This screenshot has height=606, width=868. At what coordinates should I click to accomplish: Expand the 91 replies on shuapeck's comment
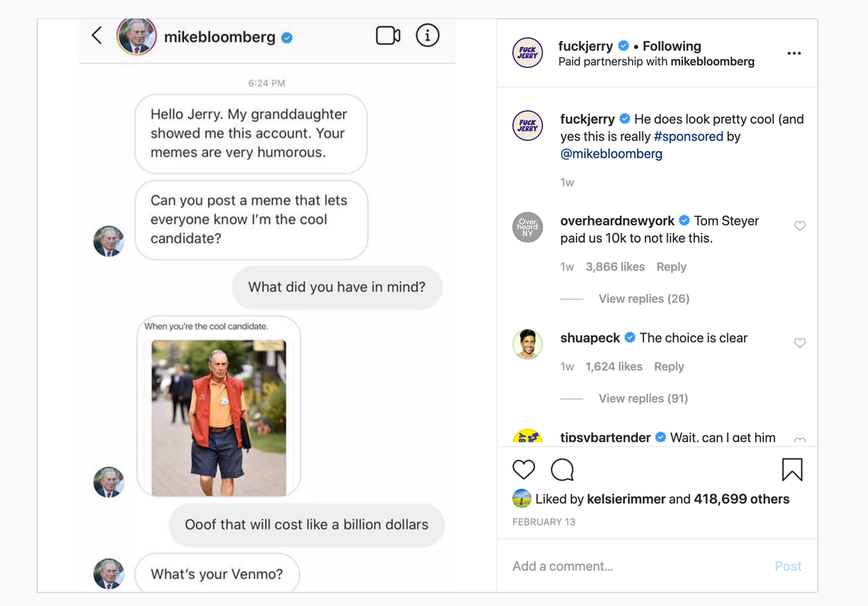(x=643, y=398)
